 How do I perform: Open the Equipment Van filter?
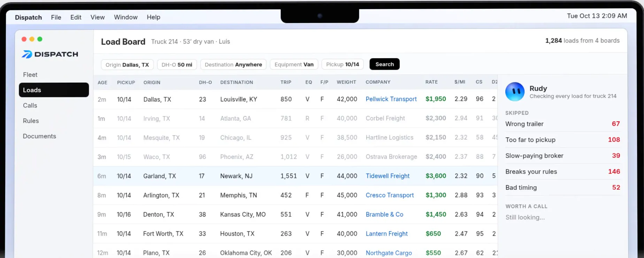pyautogui.click(x=294, y=64)
